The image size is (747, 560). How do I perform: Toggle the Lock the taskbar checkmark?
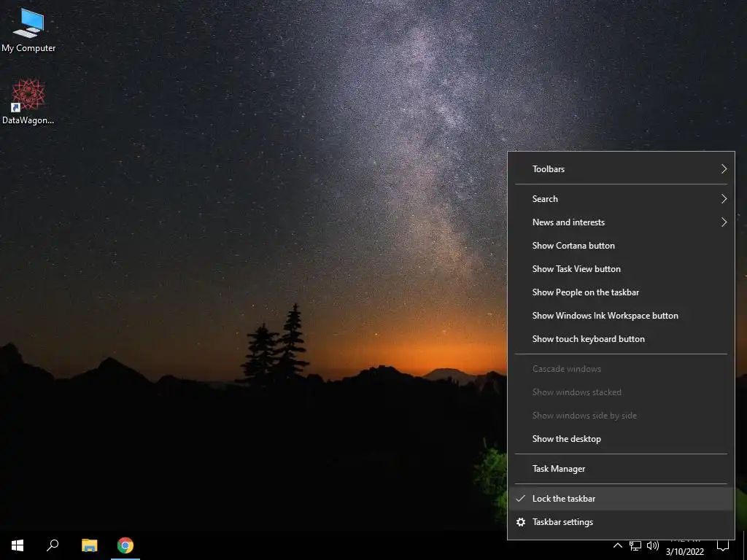tap(521, 499)
